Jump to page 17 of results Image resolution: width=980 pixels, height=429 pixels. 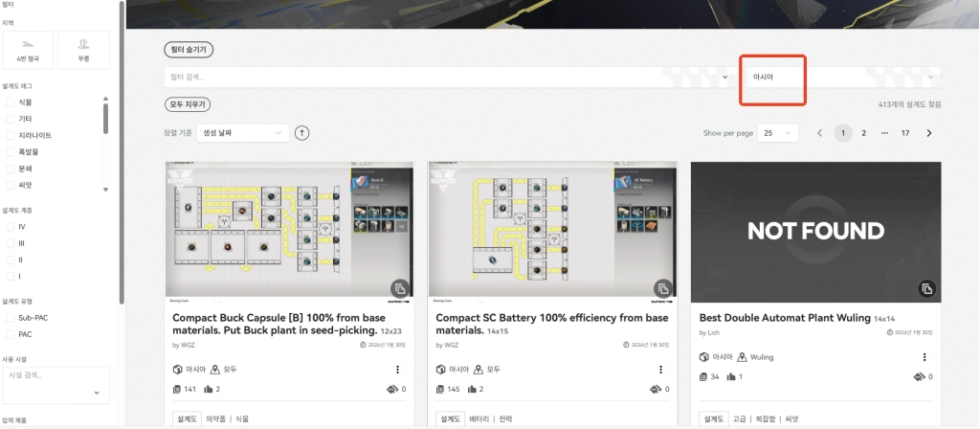[x=905, y=133]
